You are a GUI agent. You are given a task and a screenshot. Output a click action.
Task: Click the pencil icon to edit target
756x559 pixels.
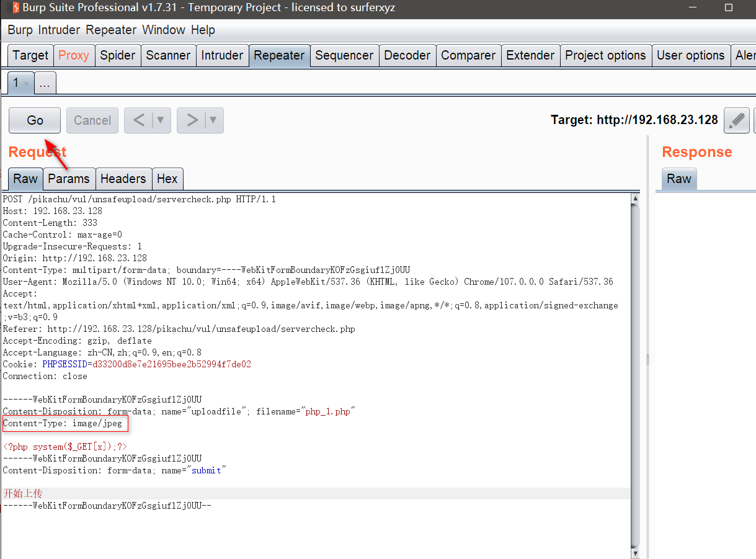(736, 120)
